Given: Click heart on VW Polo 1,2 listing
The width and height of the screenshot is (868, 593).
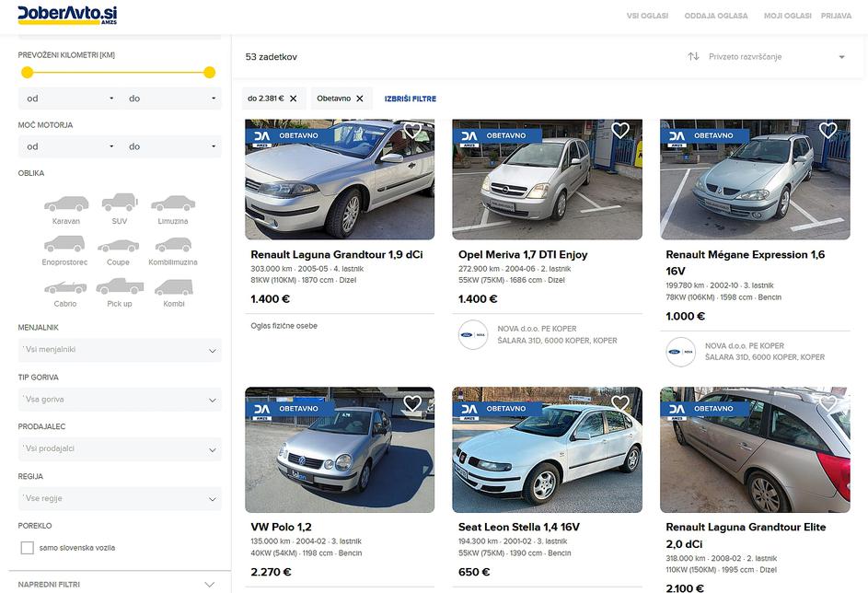Looking at the screenshot, I should point(412,403).
